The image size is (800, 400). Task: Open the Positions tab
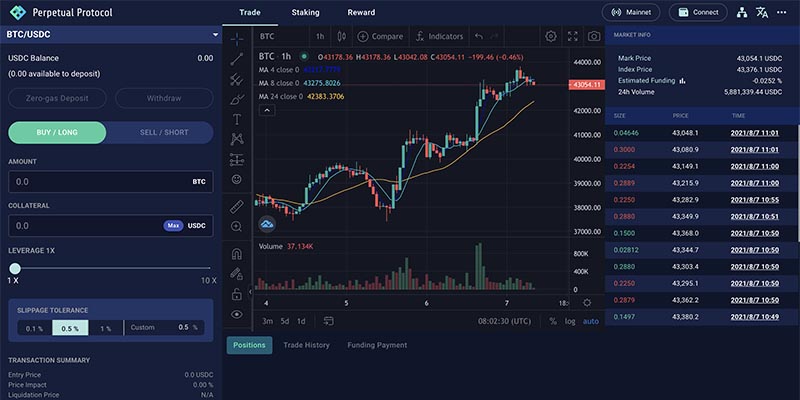tap(249, 345)
